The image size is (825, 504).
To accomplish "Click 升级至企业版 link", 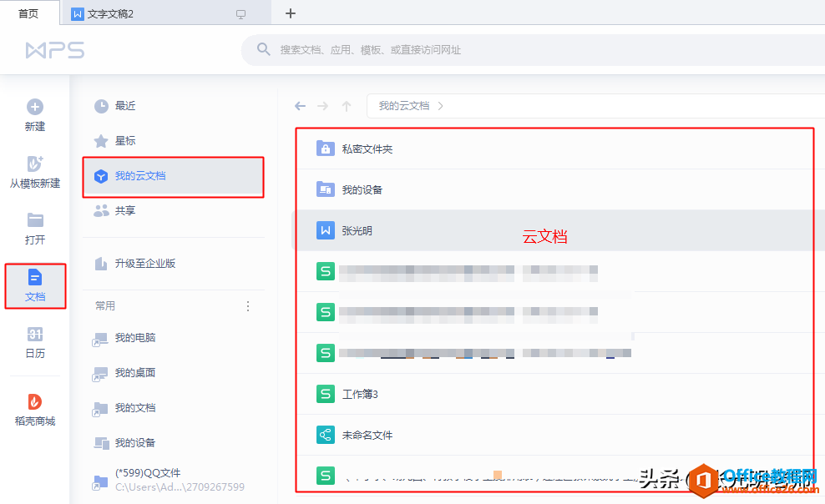I will point(145,264).
